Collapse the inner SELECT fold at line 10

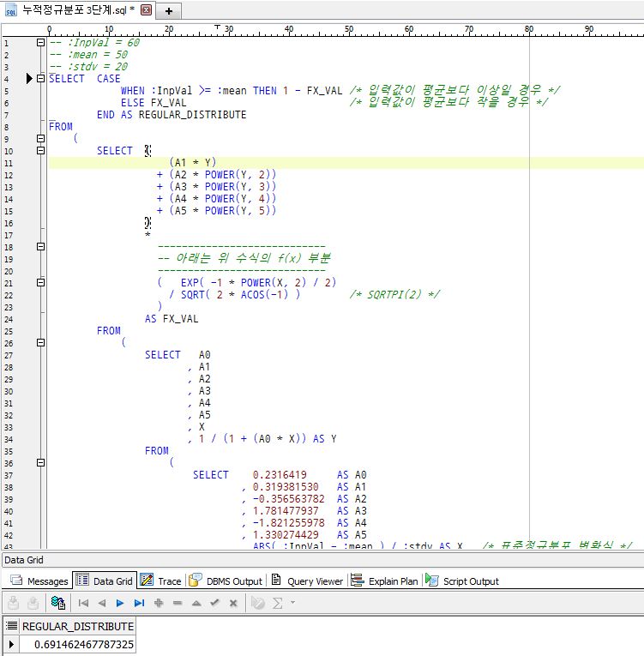pyautogui.click(x=40, y=150)
